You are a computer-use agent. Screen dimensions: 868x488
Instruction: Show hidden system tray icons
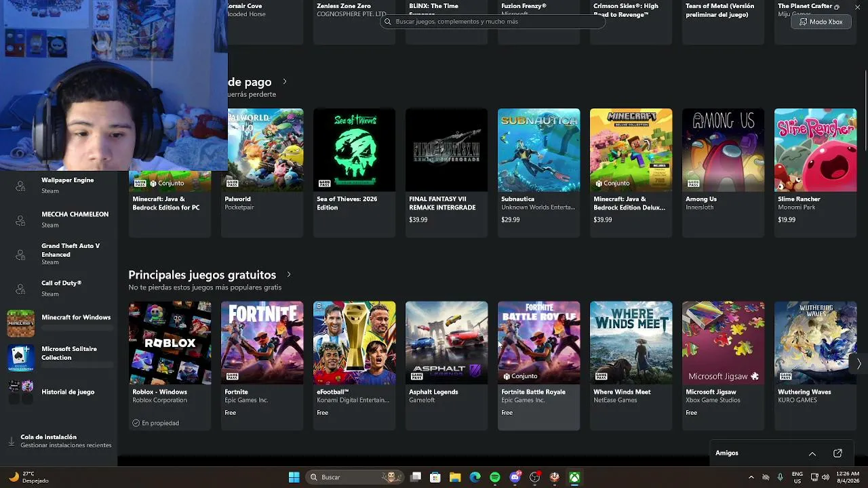click(x=751, y=477)
